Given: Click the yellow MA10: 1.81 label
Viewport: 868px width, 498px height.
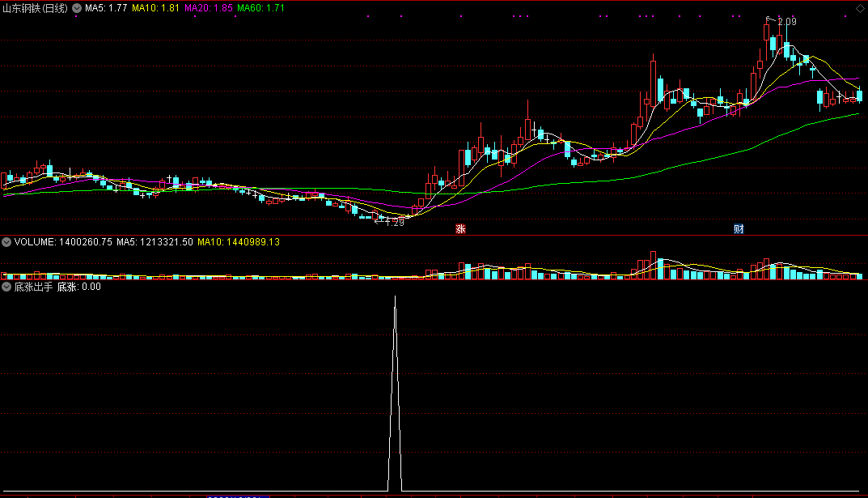Looking at the screenshot, I should click(155, 8).
